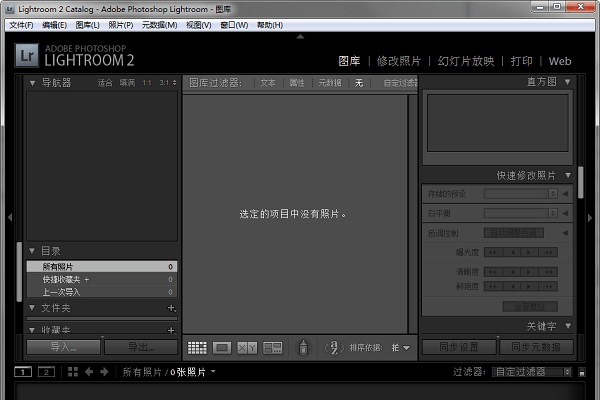Open the 白平衡 dropdown
The height and width of the screenshot is (416, 600).
pos(520,213)
